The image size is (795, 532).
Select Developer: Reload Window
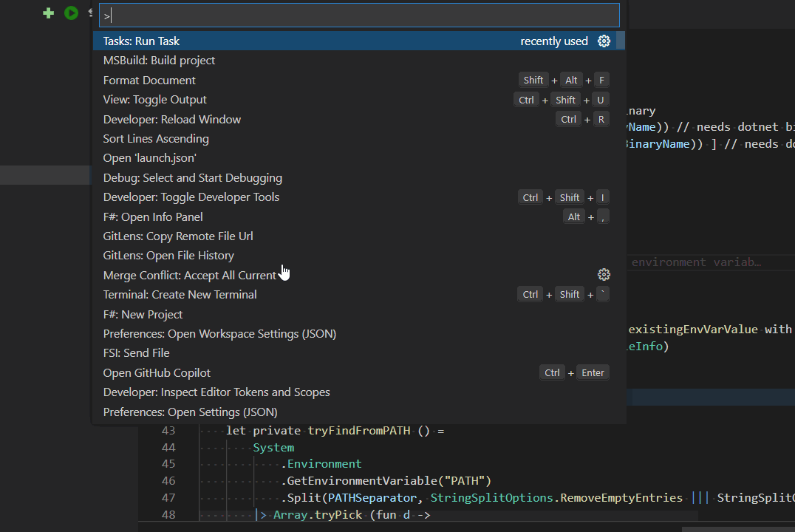(172, 120)
